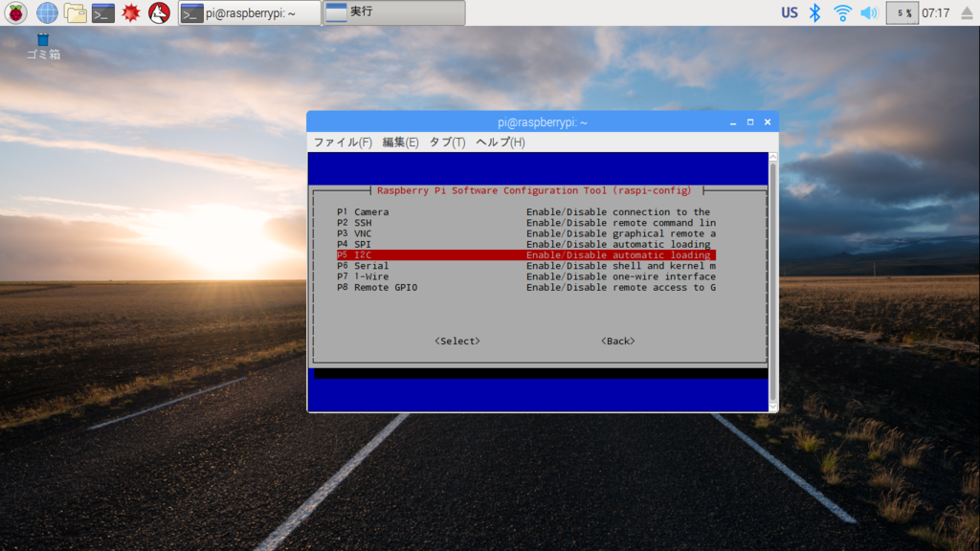The image size is (980, 551).
Task: Click the eject icon in the panel
Action: pyautogui.click(x=967, y=13)
